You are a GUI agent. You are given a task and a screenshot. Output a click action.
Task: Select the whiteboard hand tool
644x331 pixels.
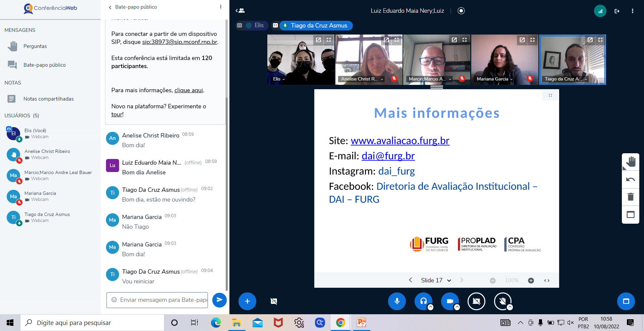[631, 162]
